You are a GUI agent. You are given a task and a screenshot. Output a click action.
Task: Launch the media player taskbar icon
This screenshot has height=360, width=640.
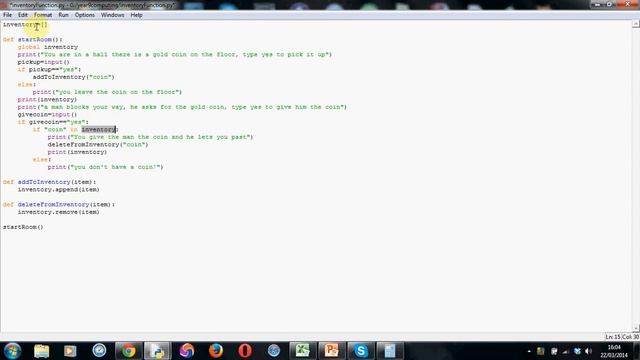click(x=70, y=351)
